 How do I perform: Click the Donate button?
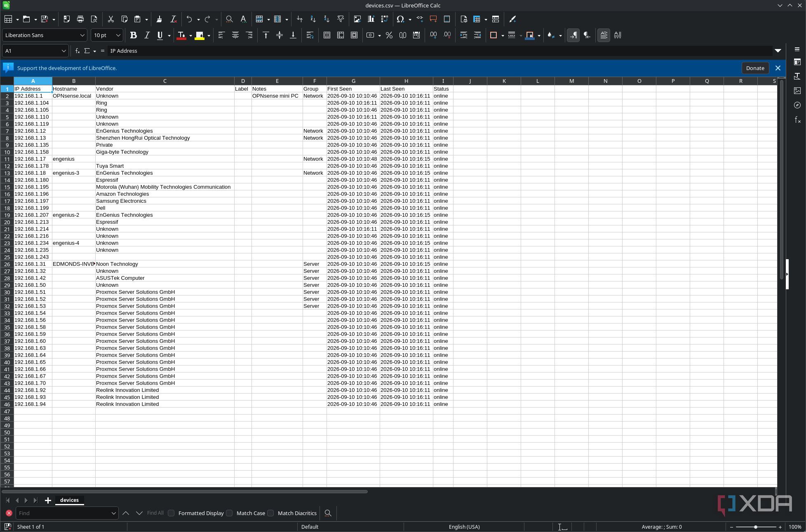(755, 68)
